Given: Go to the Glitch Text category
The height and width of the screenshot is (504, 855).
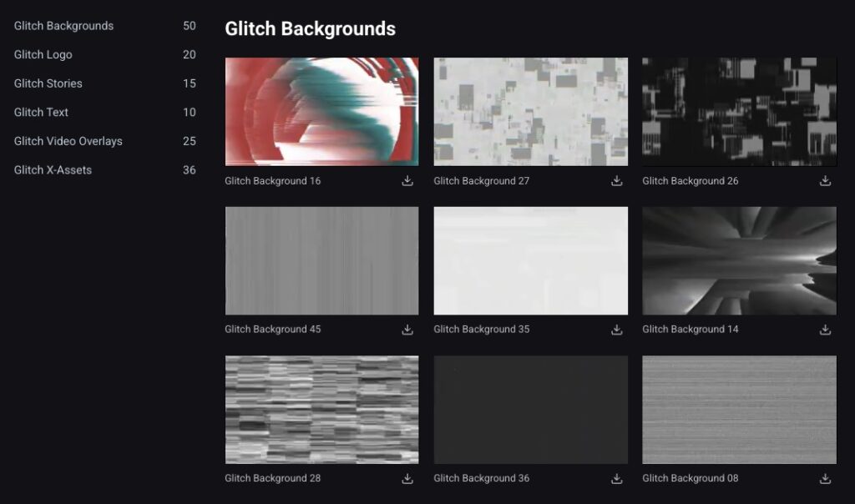Looking at the screenshot, I should click(x=41, y=113).
